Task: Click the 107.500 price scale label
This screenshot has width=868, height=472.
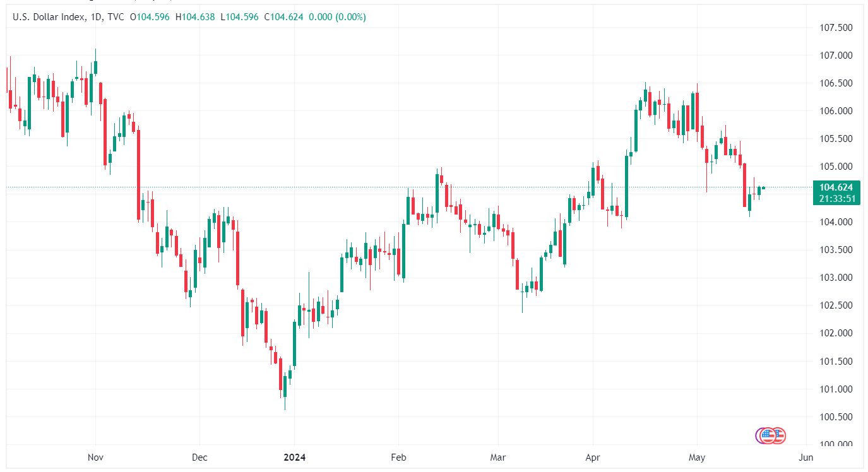Action: (x=836, y=28)
